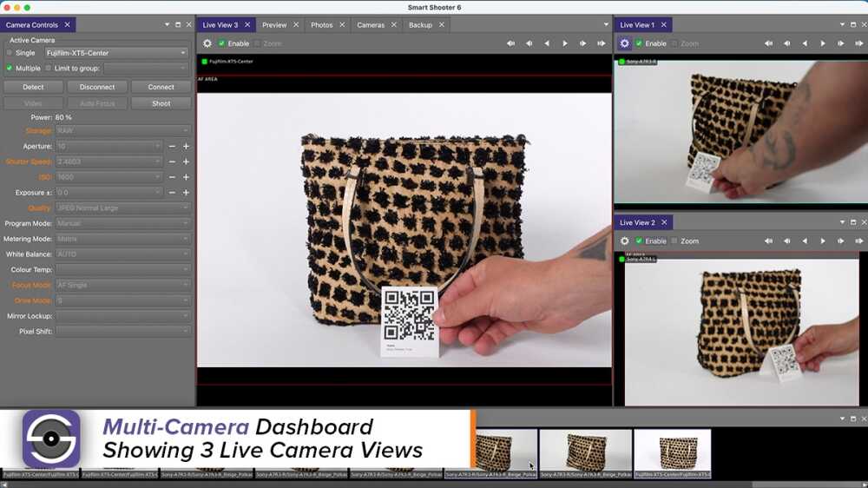Switch to Live View 3 tab
868x488 pixels.
click(x=220, y=25)
